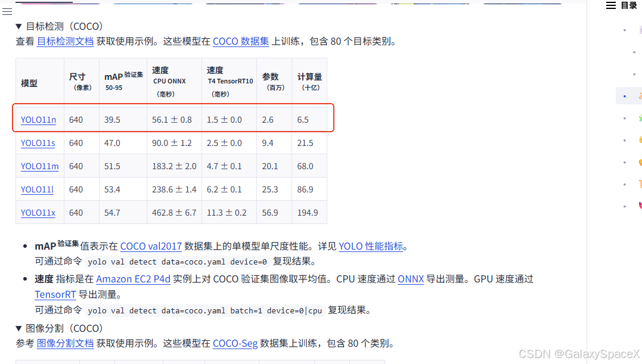Open the YOLO11s model link
642x364 pixels.
38,143
